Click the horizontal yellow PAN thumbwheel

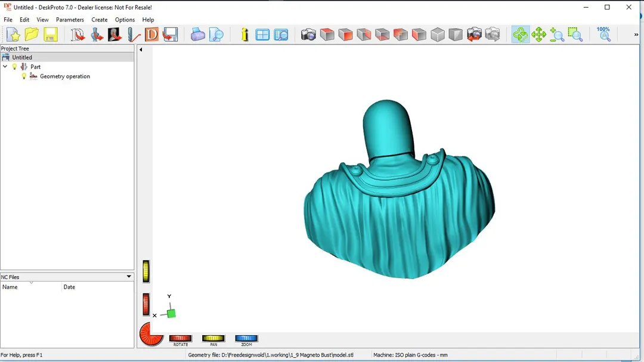[213, 338]
